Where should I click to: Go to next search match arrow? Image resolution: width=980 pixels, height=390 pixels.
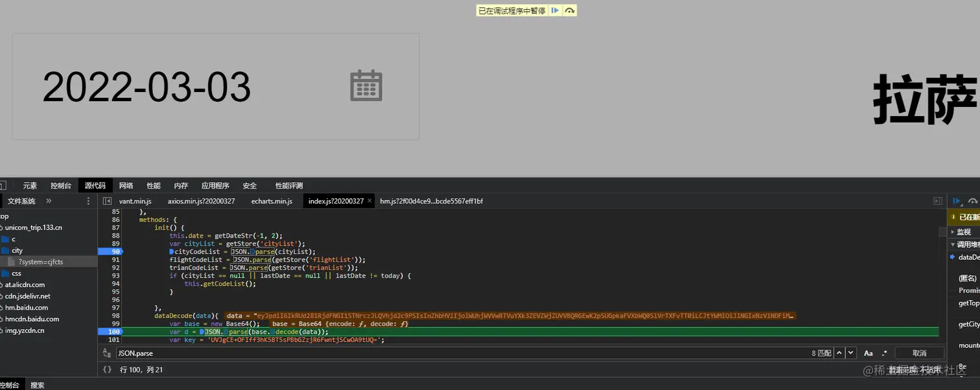pyautogui.click(x=851, y=353)
